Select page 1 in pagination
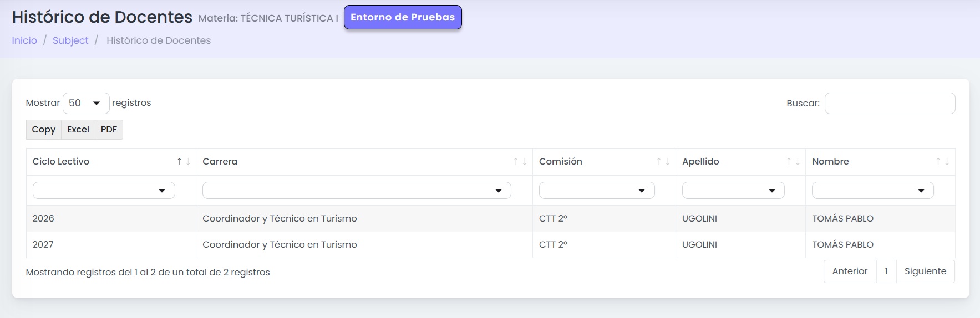The image size is (980, 318). tap(886, 271)
